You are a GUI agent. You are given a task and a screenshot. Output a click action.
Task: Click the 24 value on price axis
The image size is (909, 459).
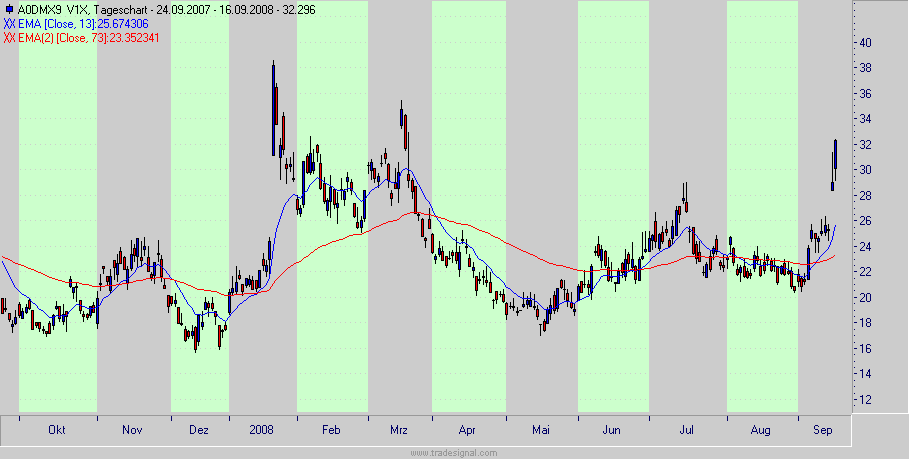point(865,247)
